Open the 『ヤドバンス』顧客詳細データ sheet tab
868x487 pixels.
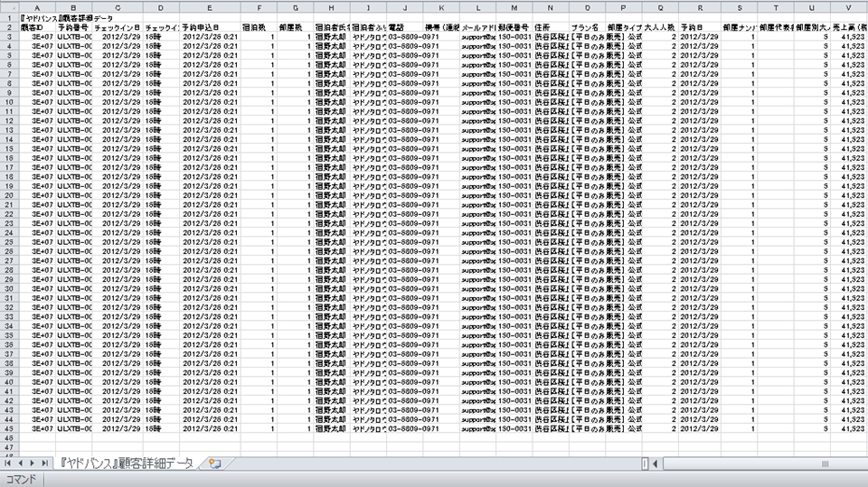point(127,464)
